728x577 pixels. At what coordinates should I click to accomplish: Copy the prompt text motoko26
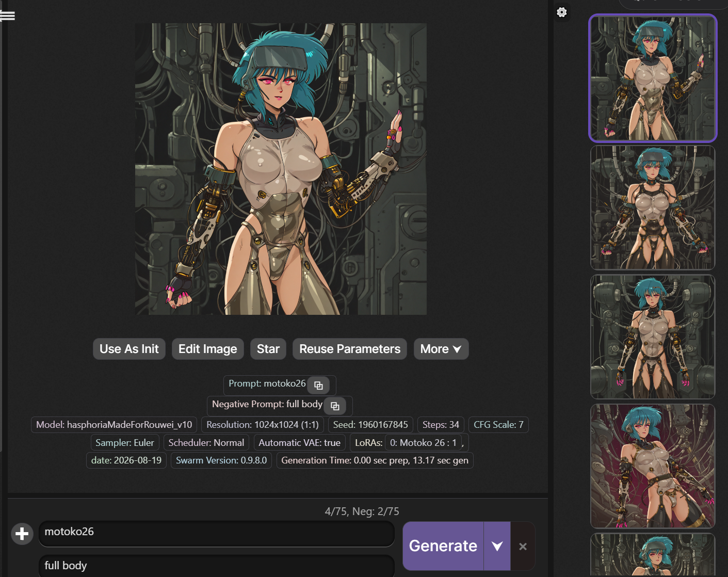[x=318, y=386]
